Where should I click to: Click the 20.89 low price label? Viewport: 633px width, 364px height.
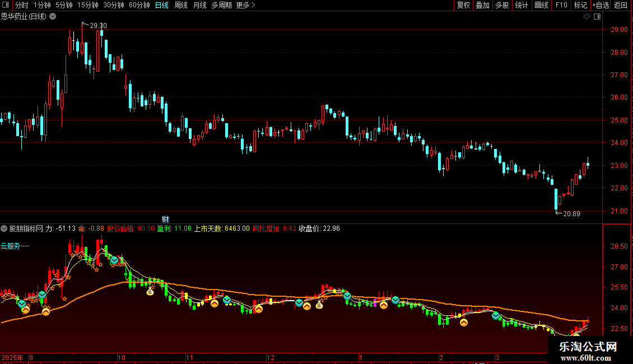[571, 213]
